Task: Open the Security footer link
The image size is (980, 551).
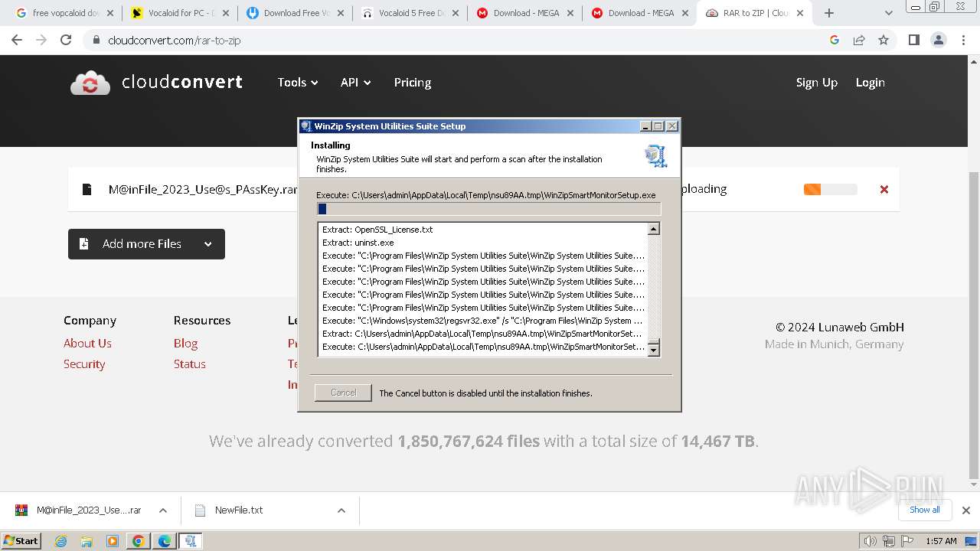Action: click(84, 364)
